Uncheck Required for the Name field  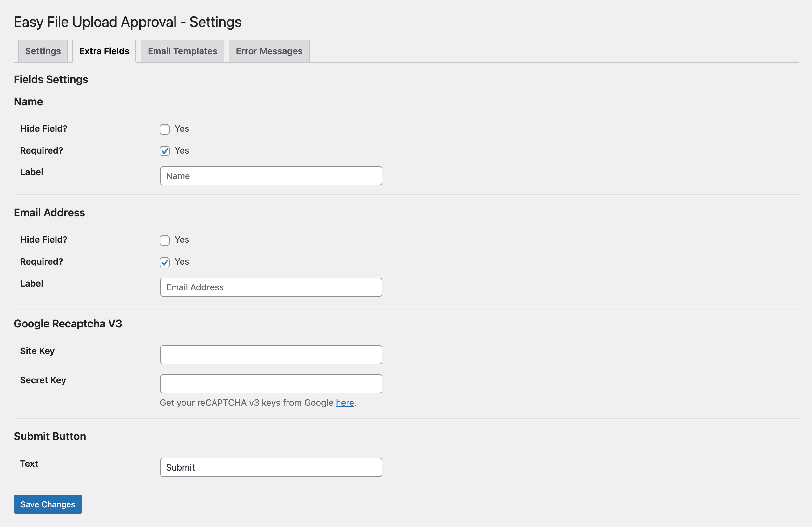165,151
